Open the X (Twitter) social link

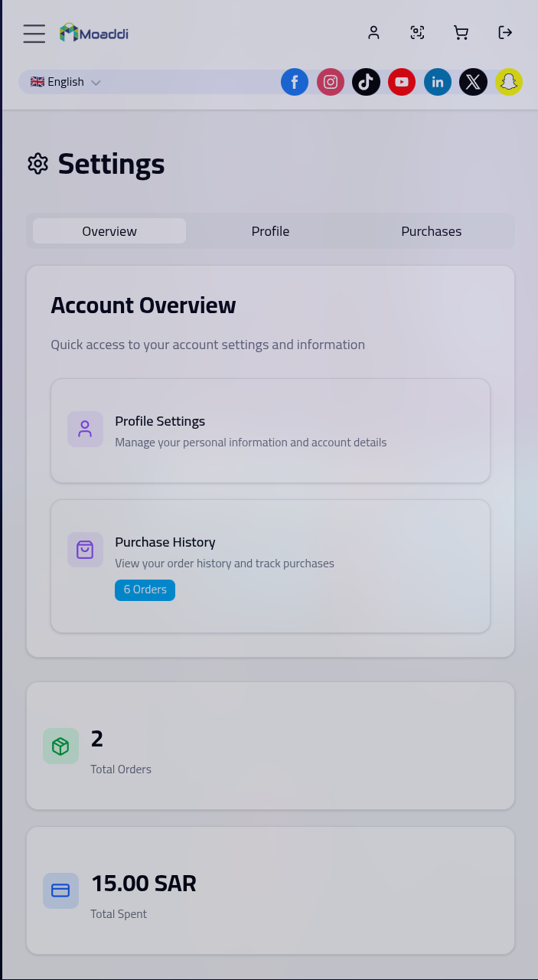[473, 82]
